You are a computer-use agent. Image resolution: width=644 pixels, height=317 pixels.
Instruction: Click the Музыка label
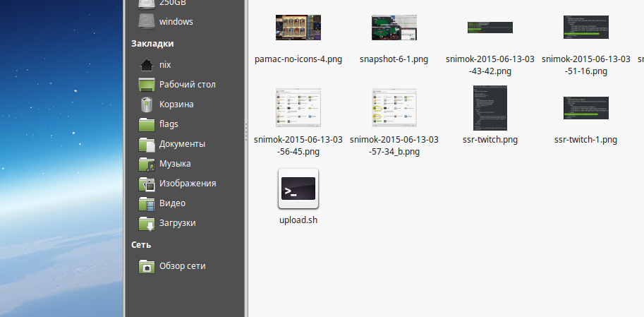pyautogui.click(x=175, y=164)
